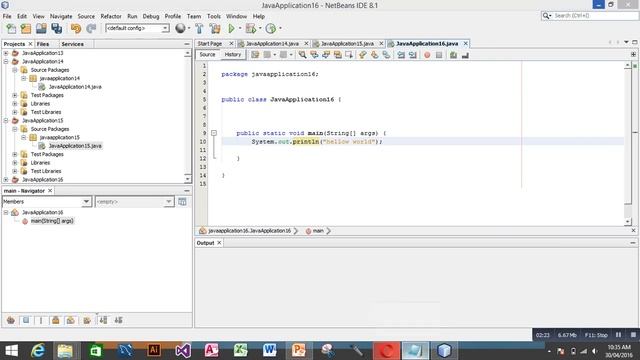Toggle Show Non-Public Members in Navigator
Viewport: 640px width, 360px height.
click(x=56, y=320)
